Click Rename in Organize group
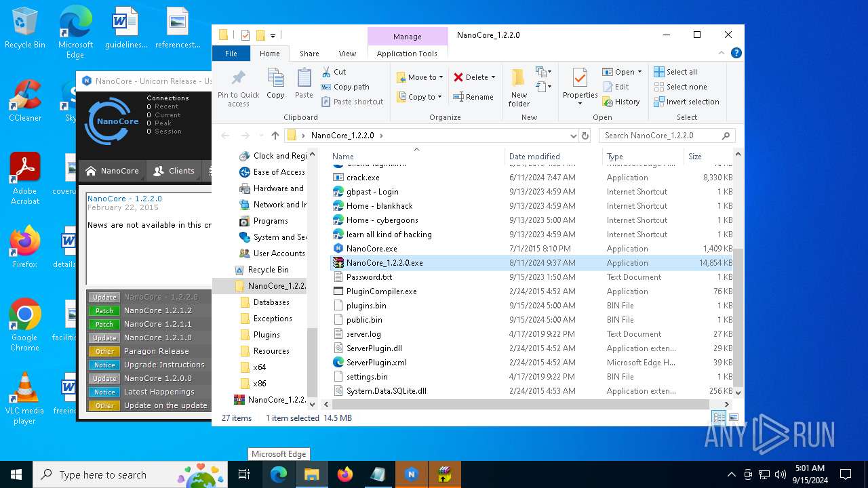 (473, 97)
